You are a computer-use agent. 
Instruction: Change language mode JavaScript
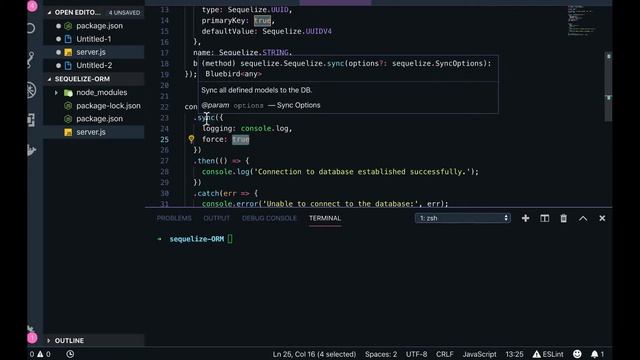tap(479, 354)
